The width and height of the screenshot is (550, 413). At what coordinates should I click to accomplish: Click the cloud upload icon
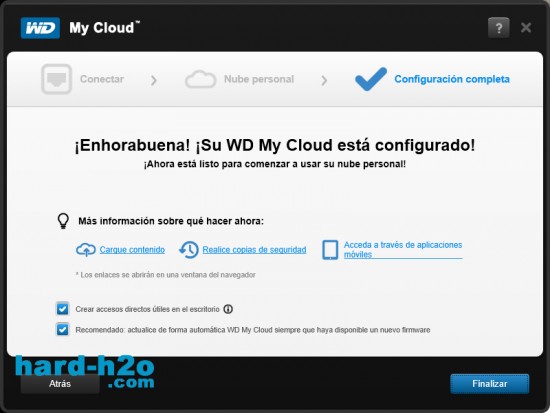coord(86,250)
